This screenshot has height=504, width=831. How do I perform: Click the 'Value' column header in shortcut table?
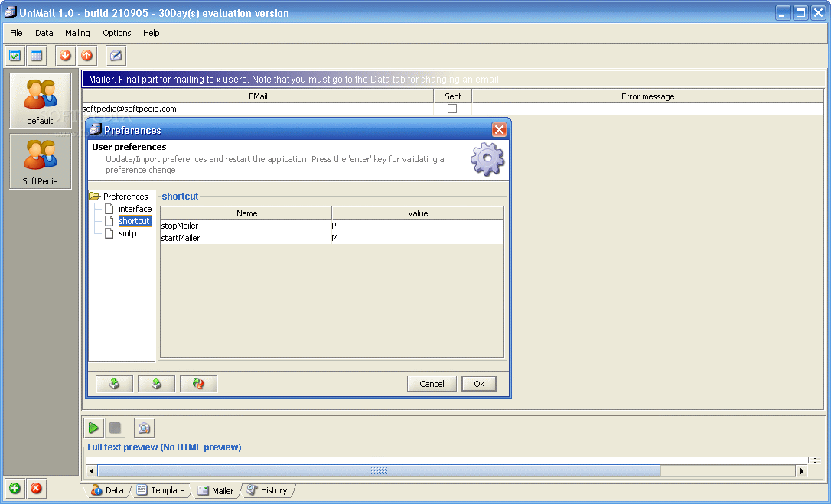coord(418,213)
